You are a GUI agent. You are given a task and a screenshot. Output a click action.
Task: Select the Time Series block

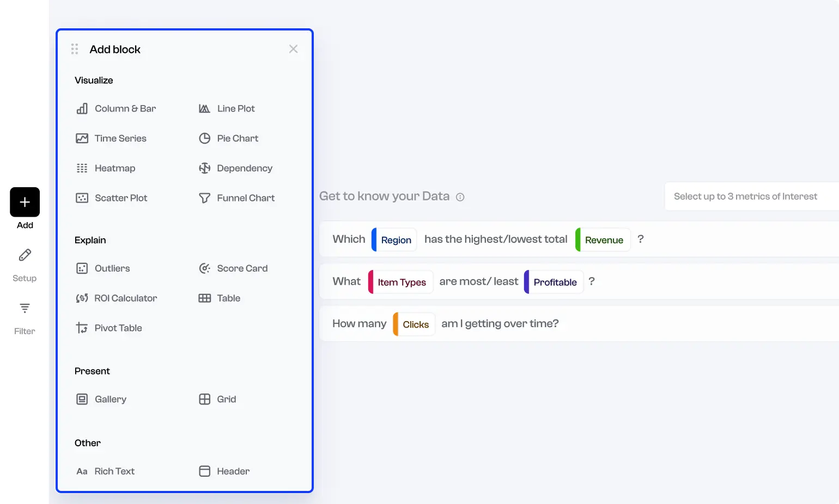pos(120,138)
